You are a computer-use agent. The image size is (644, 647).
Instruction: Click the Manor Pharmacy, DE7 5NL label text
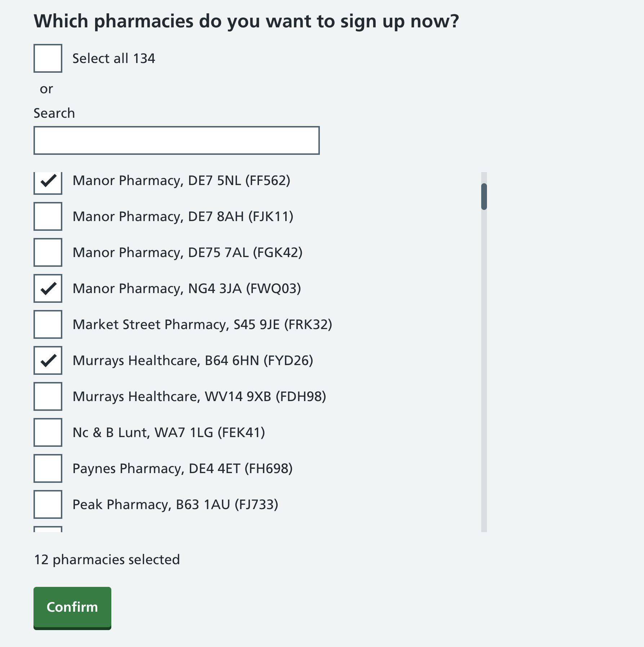tap(182, 181)
